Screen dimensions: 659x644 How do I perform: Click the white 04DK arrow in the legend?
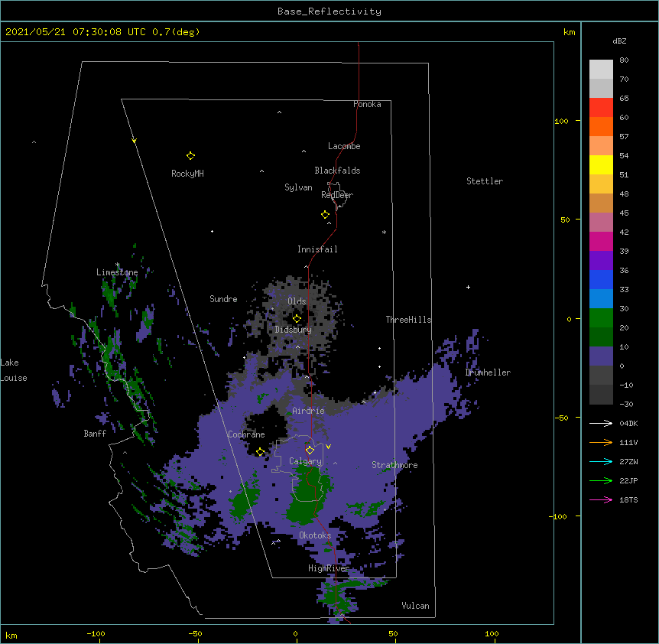point(601,423)
